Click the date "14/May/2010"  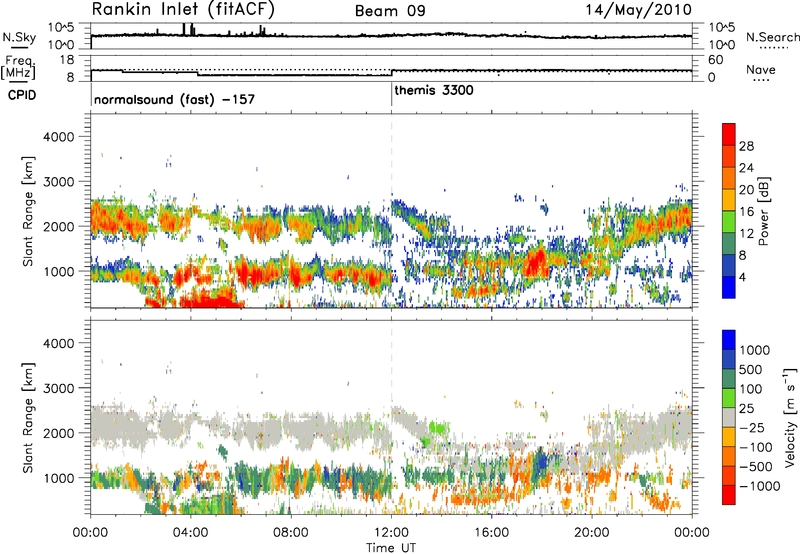pos(638,10)
